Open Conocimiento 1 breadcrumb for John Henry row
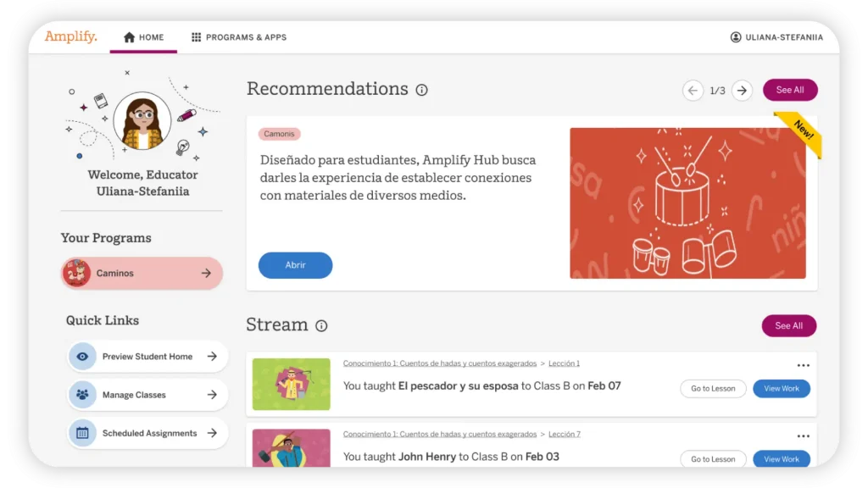The height and width of the screenshot is (488, 868). point(440,435)
